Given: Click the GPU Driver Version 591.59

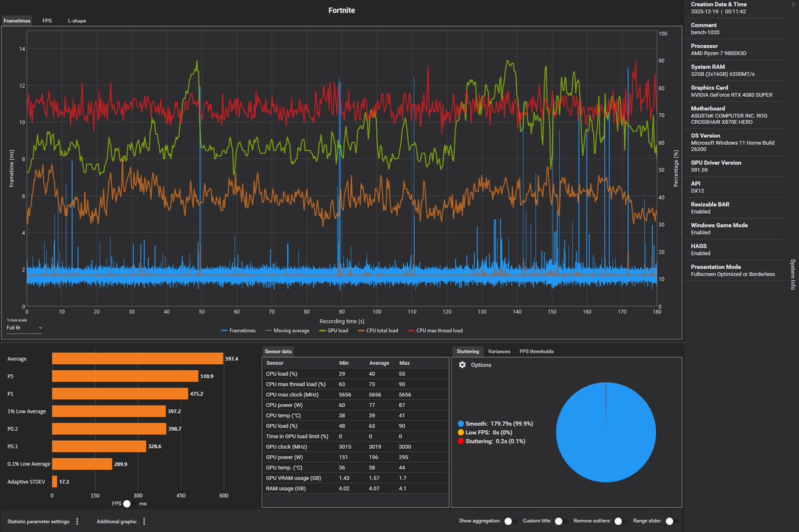Looking at the screenshot, I should coord(700,170).
